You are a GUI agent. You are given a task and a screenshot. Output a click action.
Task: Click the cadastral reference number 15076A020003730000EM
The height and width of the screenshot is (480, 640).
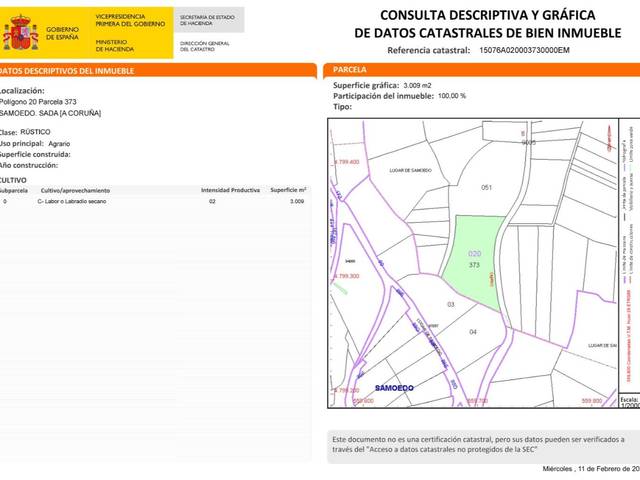click(x=524, y=50)
